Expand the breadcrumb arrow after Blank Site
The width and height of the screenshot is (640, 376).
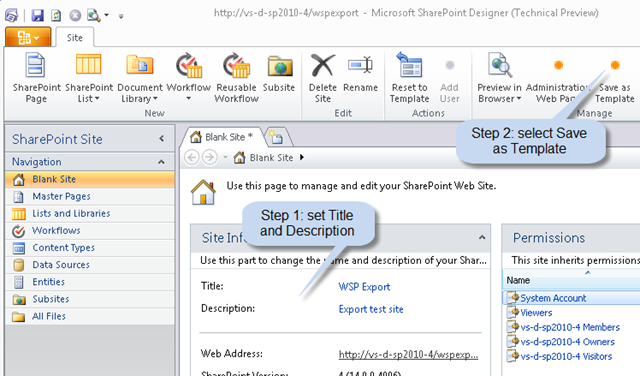(x=302, y=157)
